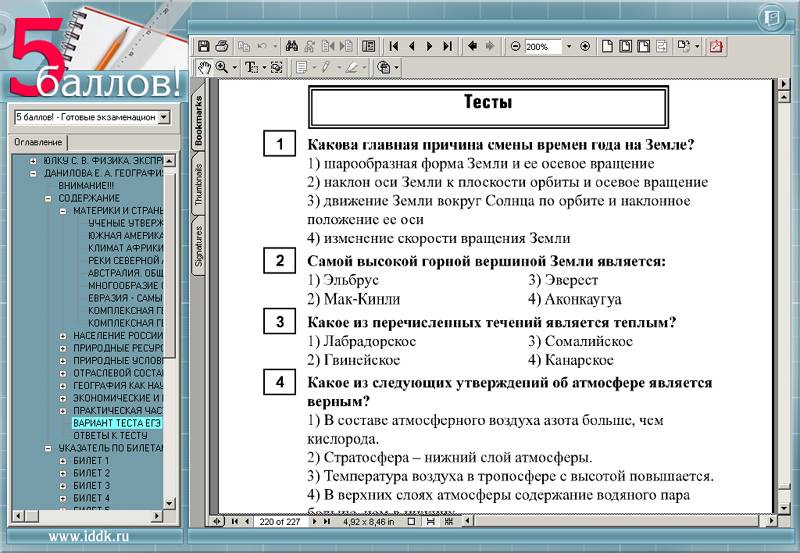Click status bar last page button
Screen dimensions: 800x553
(327, 521)
